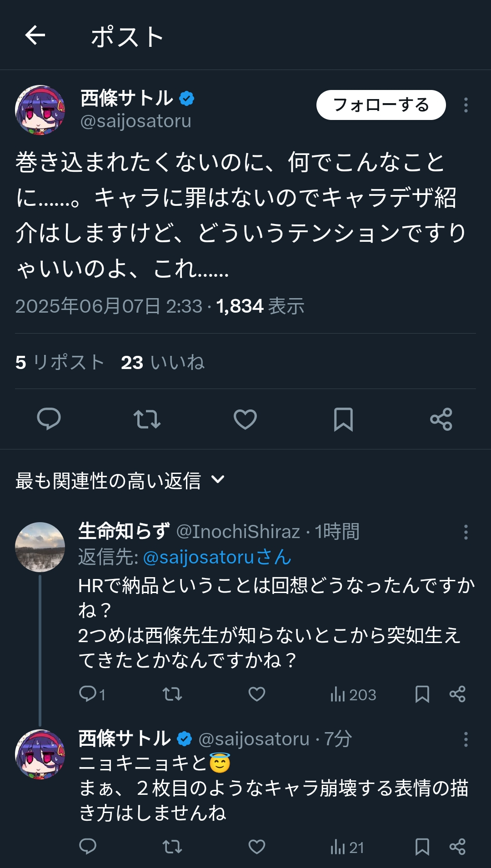Open 23 いいね list

[162, 363]
